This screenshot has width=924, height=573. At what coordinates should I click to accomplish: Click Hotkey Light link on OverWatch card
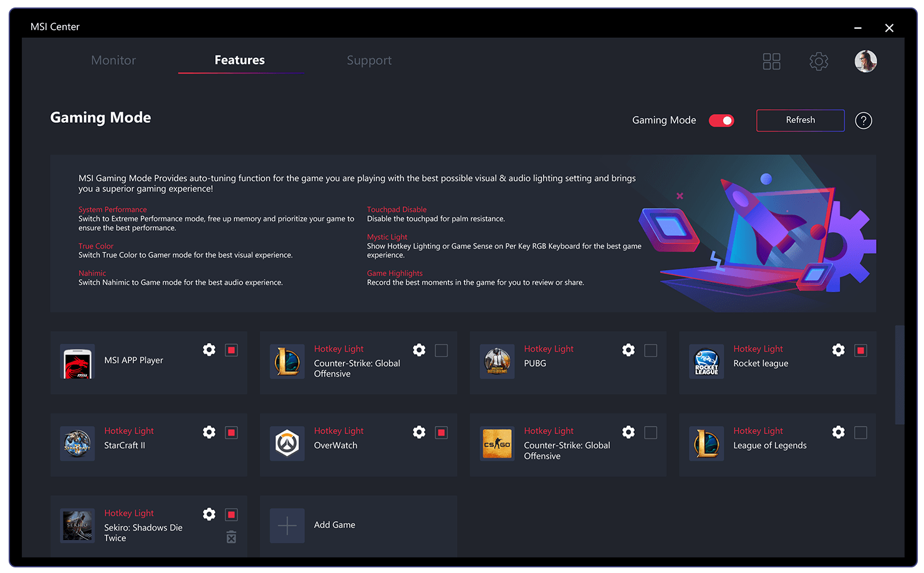(339, 431)
